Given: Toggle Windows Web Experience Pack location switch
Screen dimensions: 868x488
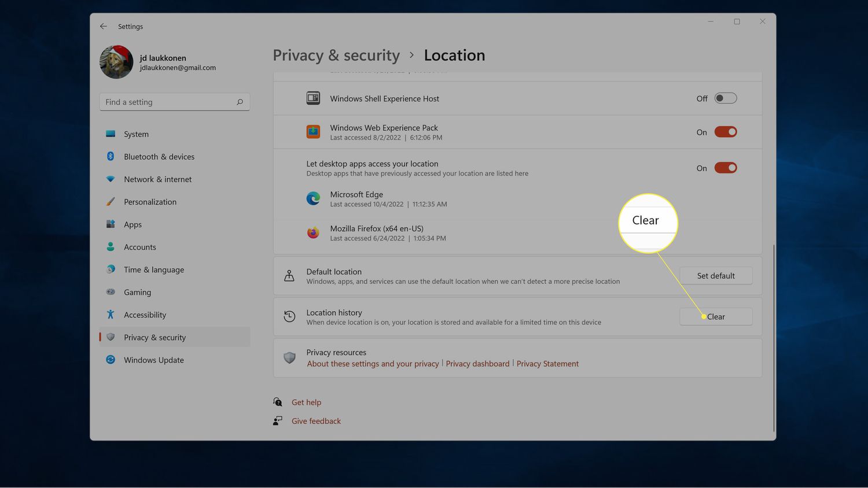Looking at the screenshot, I should click(725, 132).
